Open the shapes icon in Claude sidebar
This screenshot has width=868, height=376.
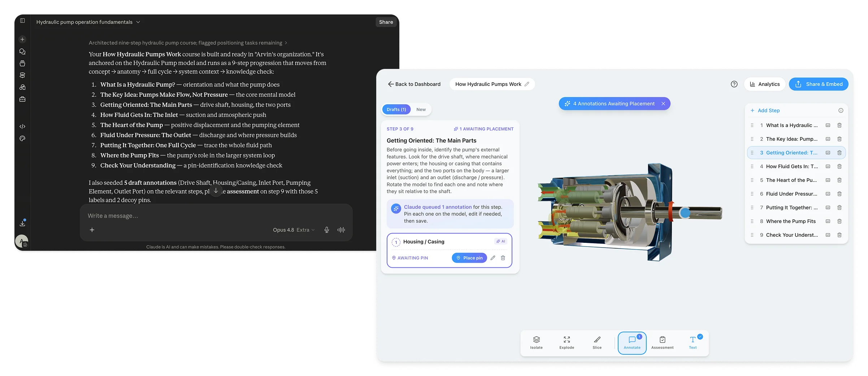pos(22,87)
